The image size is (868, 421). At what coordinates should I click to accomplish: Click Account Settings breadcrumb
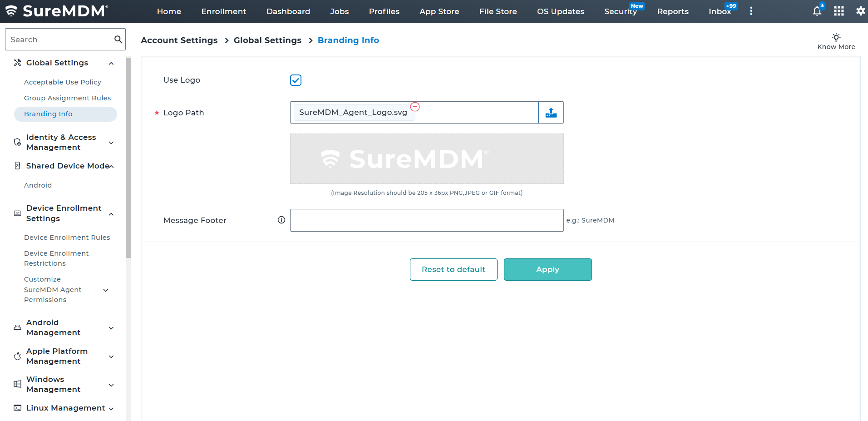click(x=179, y=40)
